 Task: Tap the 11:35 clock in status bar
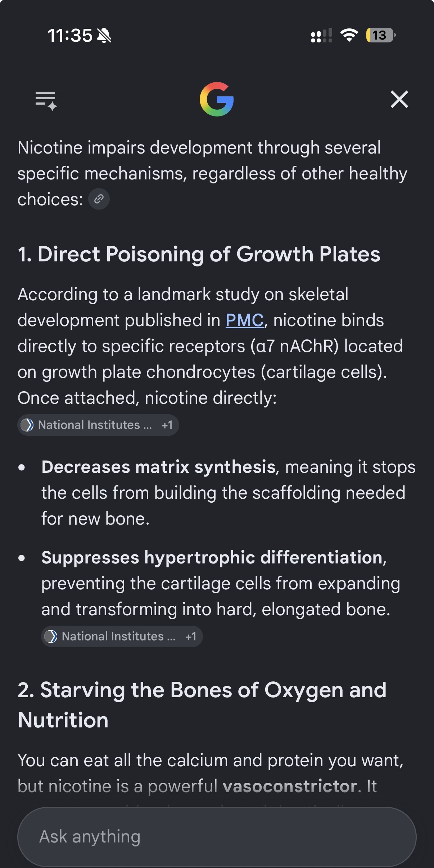click(x=70, y=36)
